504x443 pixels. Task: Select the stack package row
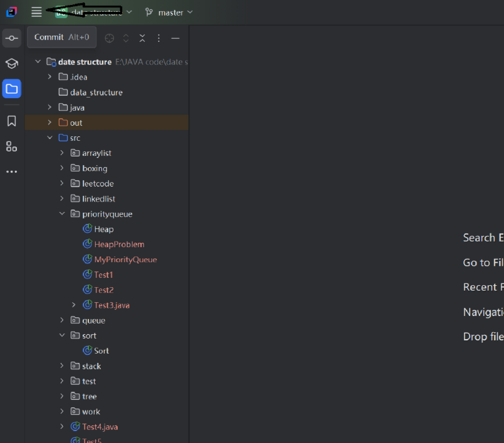tap(106, 365)
